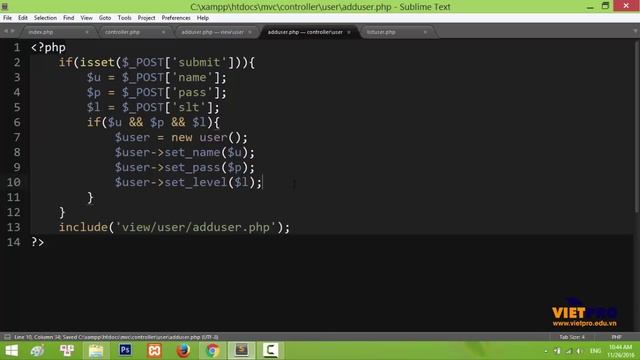Click line number 10 in gutter
This screenshot has width=640, height=360.
click(x=13, y=182)
